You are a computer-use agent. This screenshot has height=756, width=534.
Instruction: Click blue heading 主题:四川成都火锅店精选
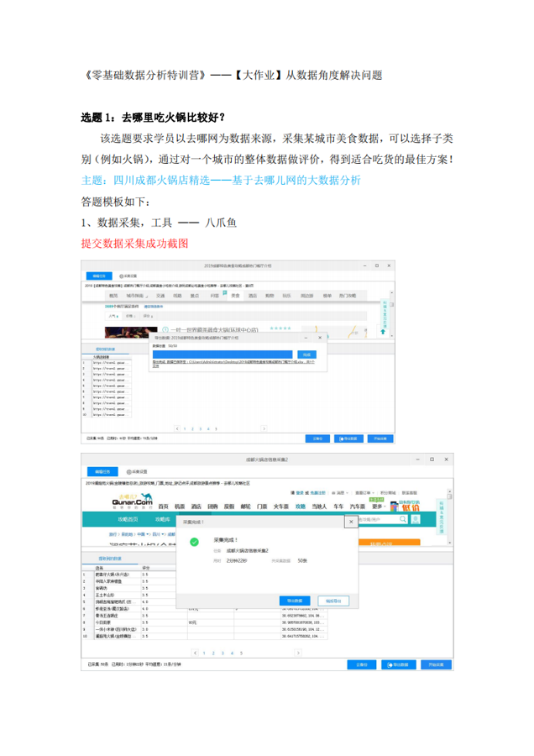pos(221,181)
